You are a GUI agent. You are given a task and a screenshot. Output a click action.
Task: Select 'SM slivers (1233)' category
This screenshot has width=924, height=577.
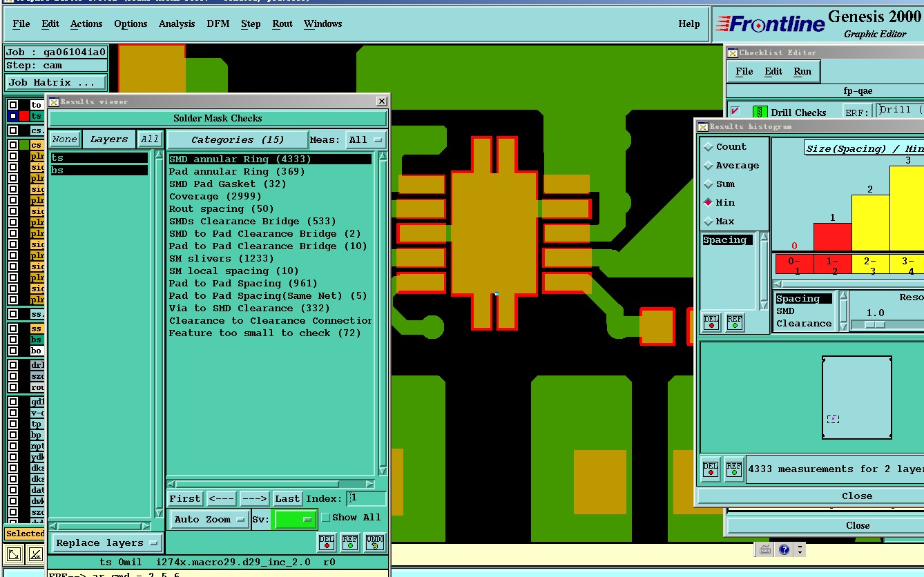(x=221, y=258)
